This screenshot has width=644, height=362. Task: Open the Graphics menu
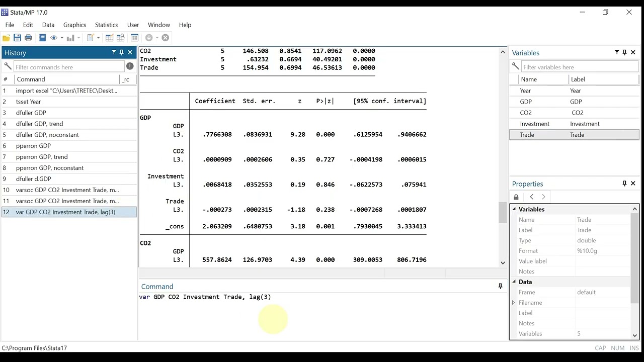(74, 25)
